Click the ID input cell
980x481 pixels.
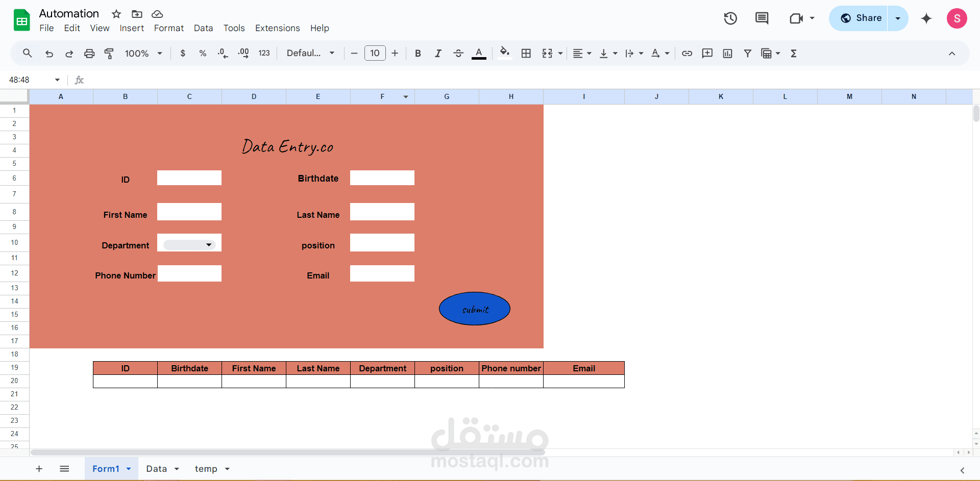[x=189, y=178]
